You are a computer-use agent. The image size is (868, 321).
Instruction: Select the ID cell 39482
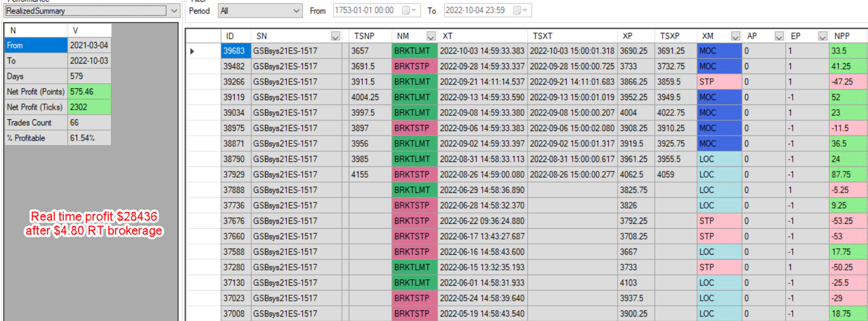[x=234, y=66]
